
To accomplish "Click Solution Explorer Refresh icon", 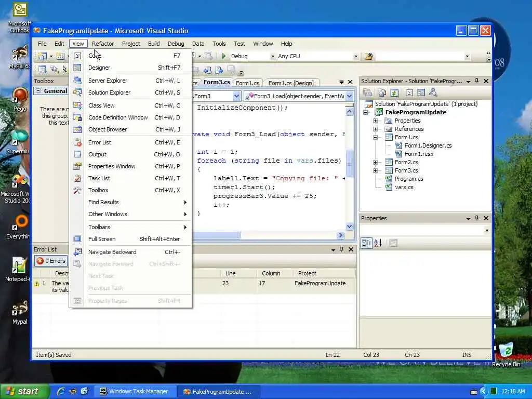I will tap(394, 92).
